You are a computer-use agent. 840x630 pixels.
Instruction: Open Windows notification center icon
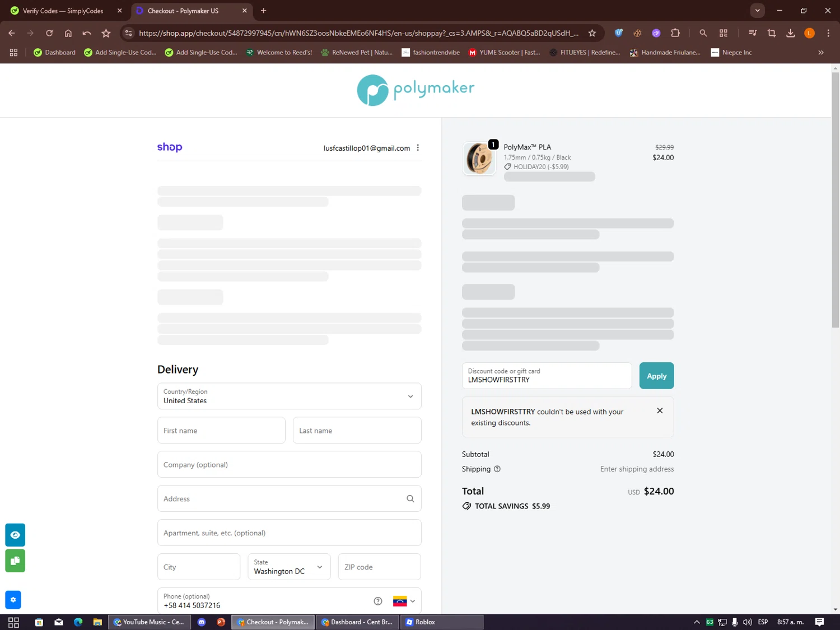click(x=819, y=622)
